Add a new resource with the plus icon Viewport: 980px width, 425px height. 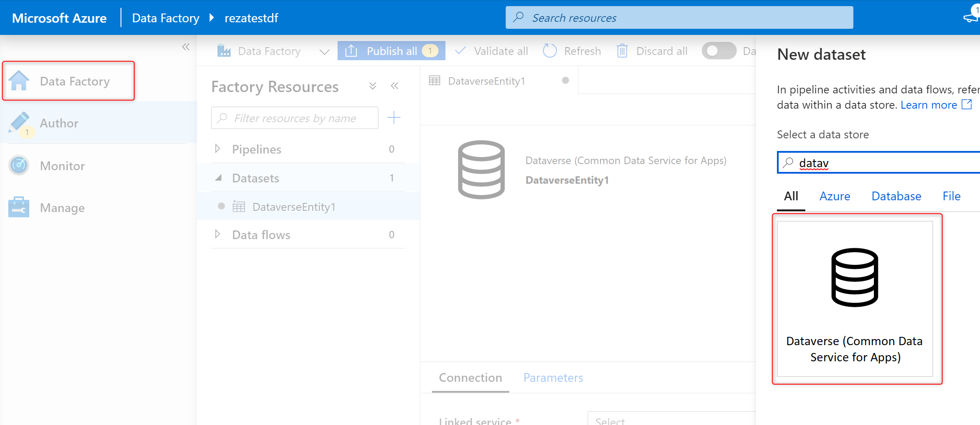[x=394, y=117]
